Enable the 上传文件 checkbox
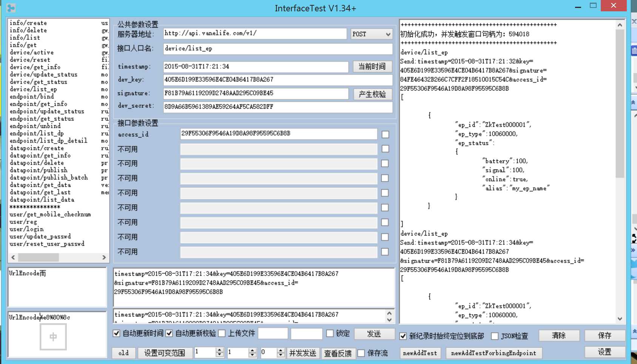 pos(222,333)
